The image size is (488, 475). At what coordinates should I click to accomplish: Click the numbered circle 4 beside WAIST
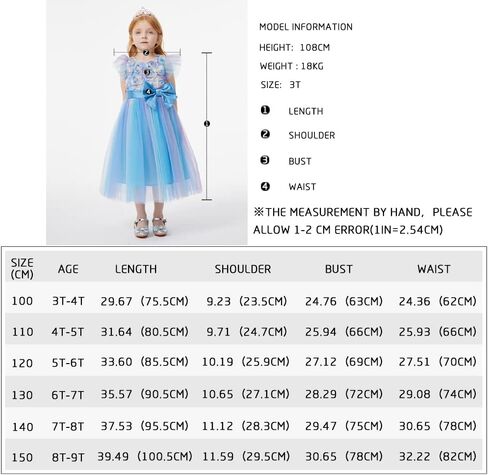[x=265, y=186]
